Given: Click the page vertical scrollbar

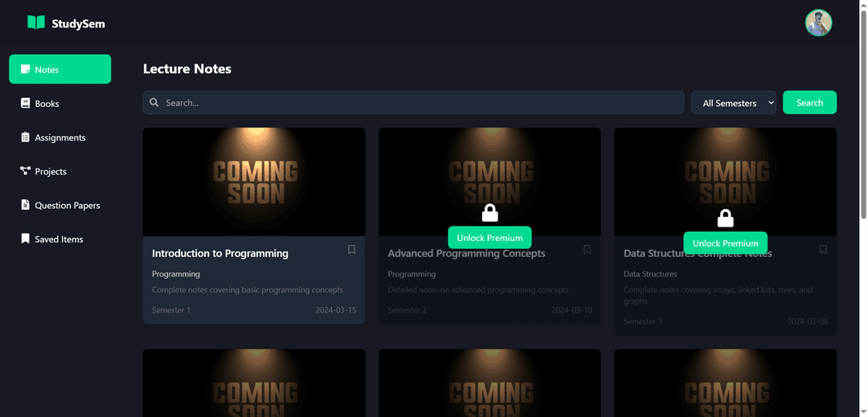Looking at the screenshot, I should [x=863, y=121].
